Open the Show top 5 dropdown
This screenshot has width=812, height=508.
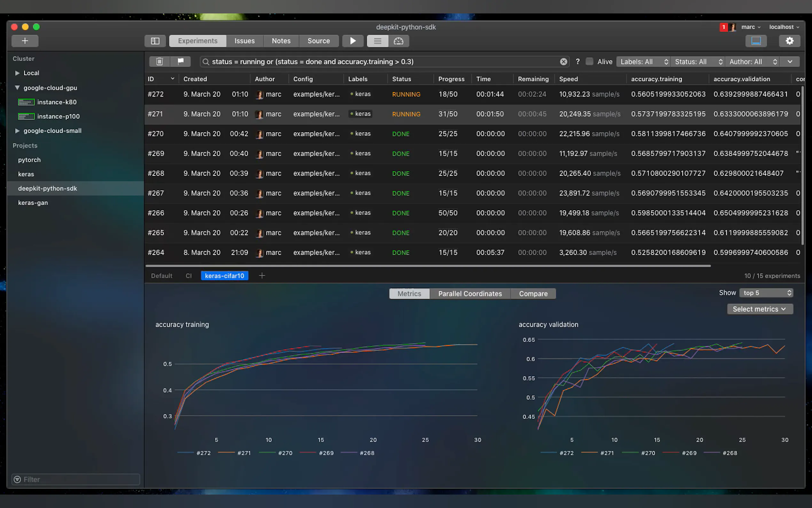(766, 293)
